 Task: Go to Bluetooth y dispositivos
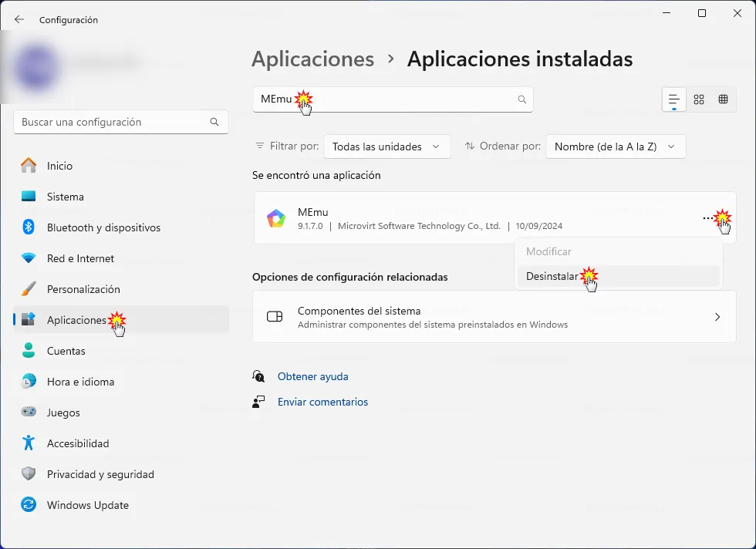click(x=121, y=227)
